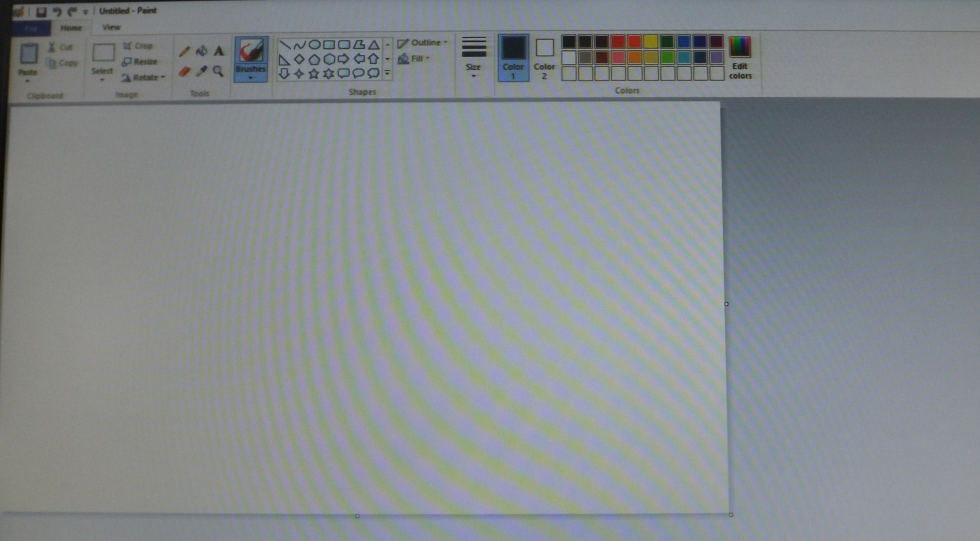Select the Fill with color bucket tool
The image size is (980, 541).
coord(201,51)
